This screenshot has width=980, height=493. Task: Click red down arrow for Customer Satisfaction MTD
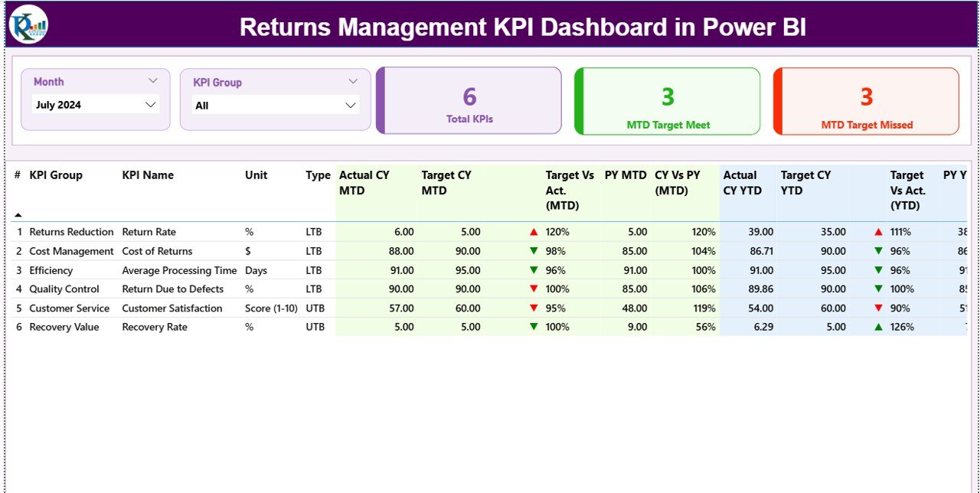[x=534, y=309]
